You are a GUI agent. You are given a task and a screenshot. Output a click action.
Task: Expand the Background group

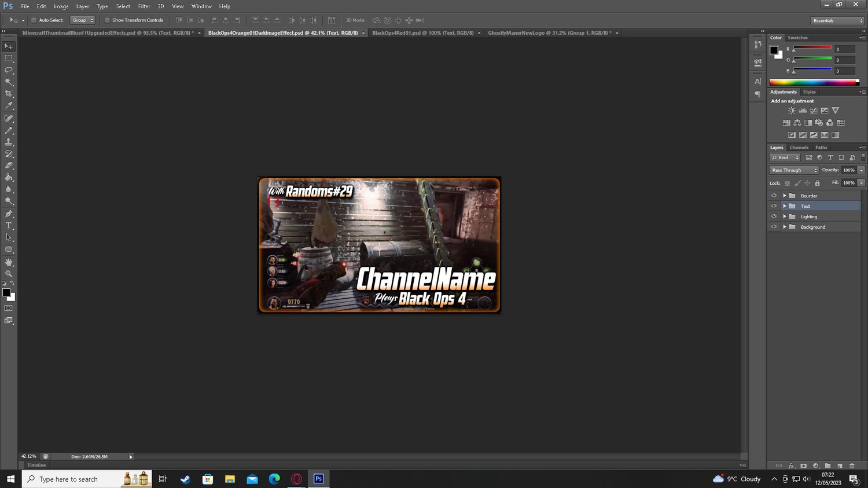tap(785, 227)
